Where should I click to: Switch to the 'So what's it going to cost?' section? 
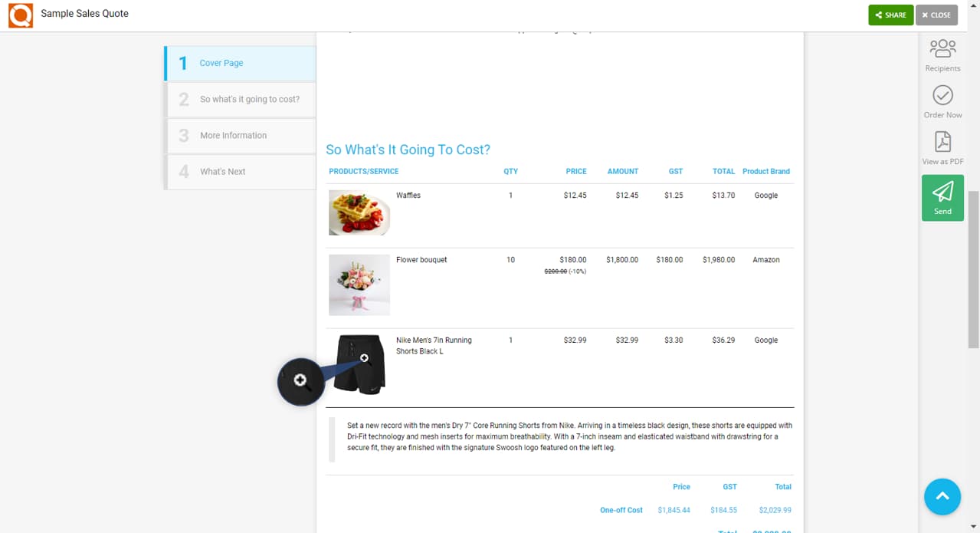[x=240, y=99]
